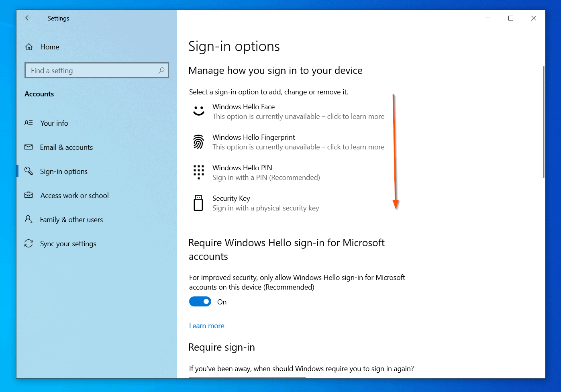Click the PIN keypad dots icon
The image size is (561, 392).
click(198, 172)
